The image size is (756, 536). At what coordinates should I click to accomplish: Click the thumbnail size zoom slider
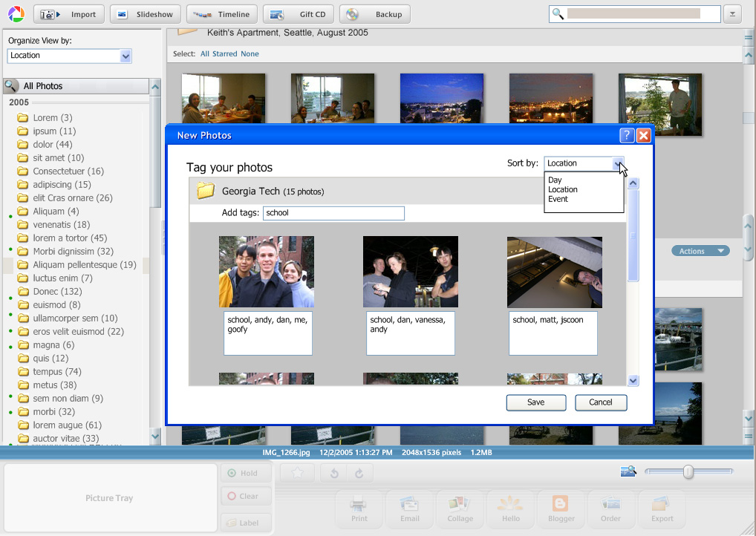pyautogui.click(x=688, y=471)
